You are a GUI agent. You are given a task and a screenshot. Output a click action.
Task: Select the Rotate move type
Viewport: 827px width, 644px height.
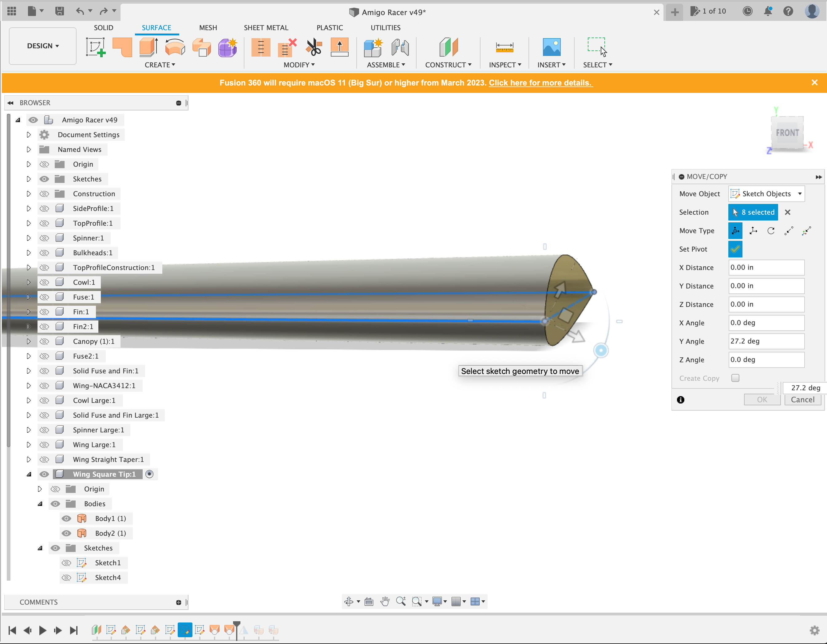tap(771, 230)
